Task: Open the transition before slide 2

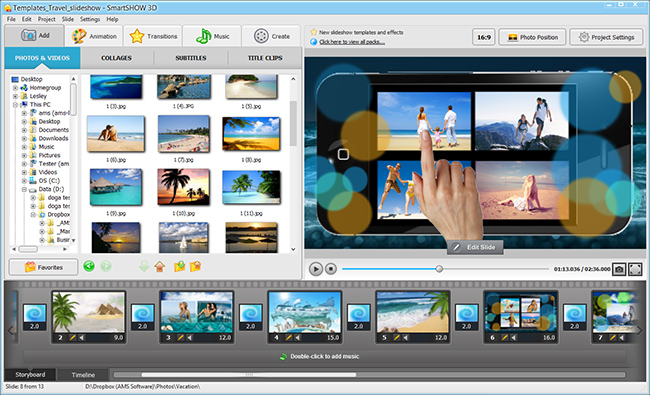Action: click(34, 317)
